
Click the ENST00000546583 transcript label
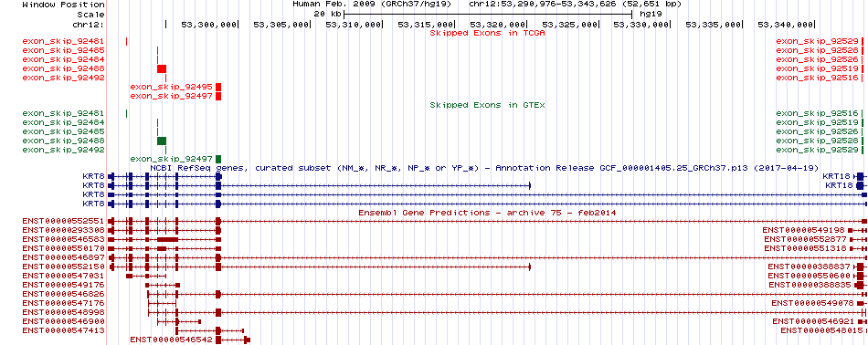coord(63,239)
